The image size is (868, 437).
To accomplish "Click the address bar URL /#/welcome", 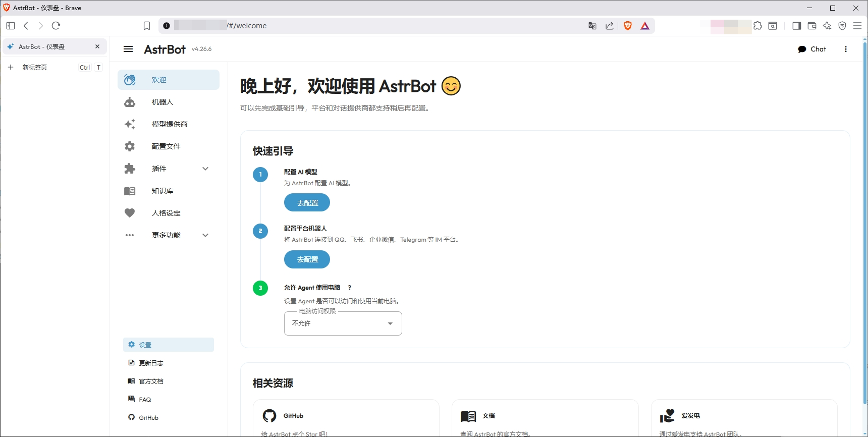I will (x=247, y=26).
